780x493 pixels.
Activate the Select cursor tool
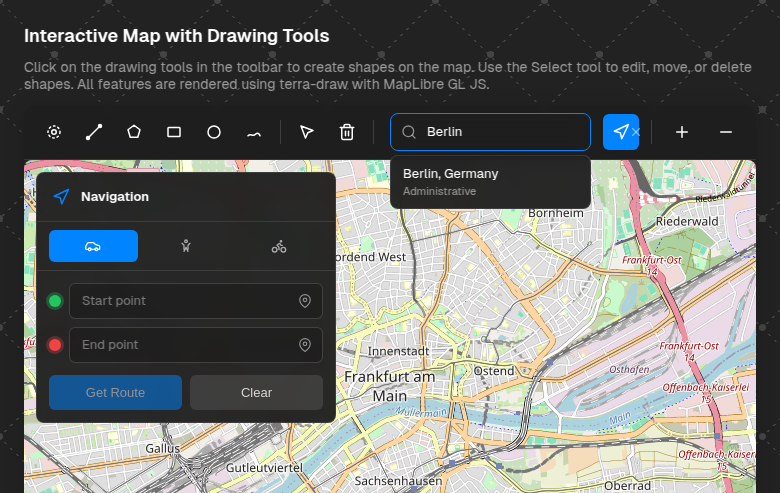tap(307, 132)
